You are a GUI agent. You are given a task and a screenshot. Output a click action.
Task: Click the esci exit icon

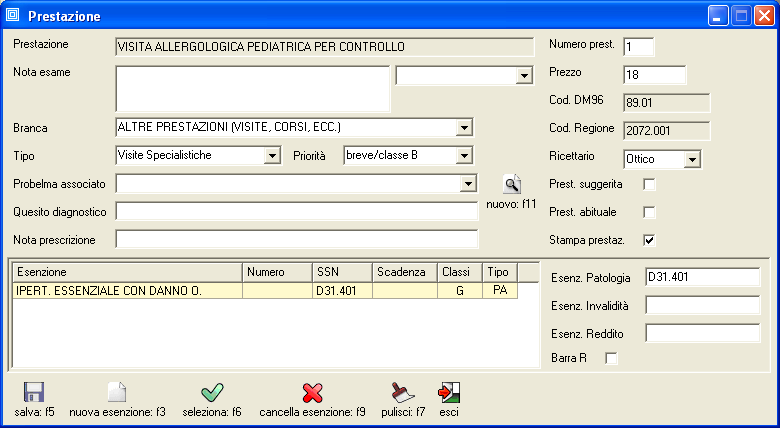(449, 392)
